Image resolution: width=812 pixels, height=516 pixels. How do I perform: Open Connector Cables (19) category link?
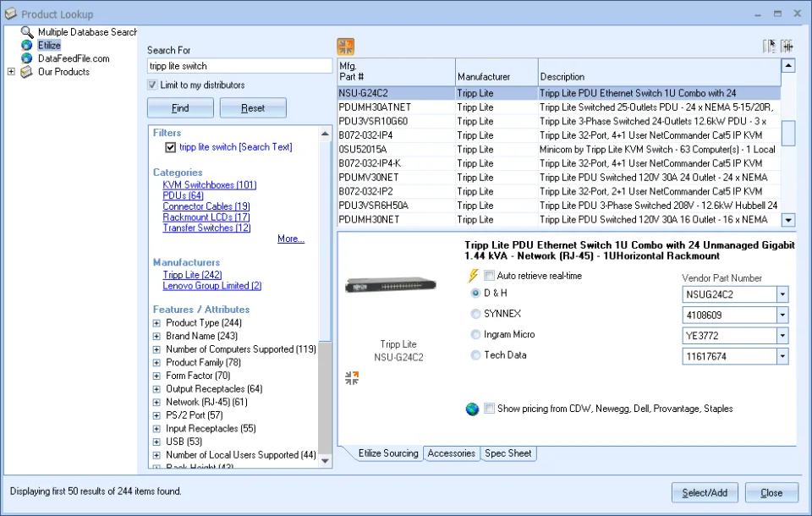tap(206, 206)
